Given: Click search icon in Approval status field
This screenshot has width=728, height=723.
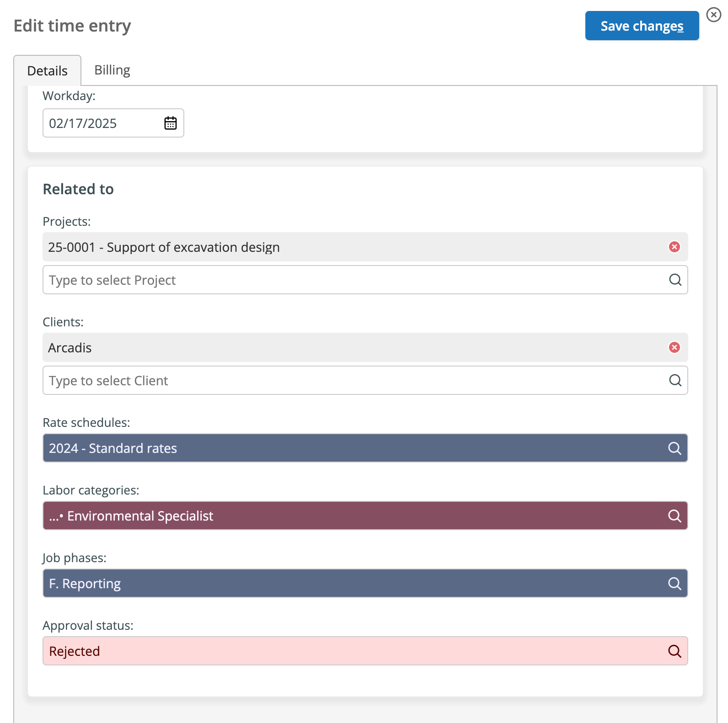Looking at the screenshot, I should pyautogui.click(x=674, y=651).
